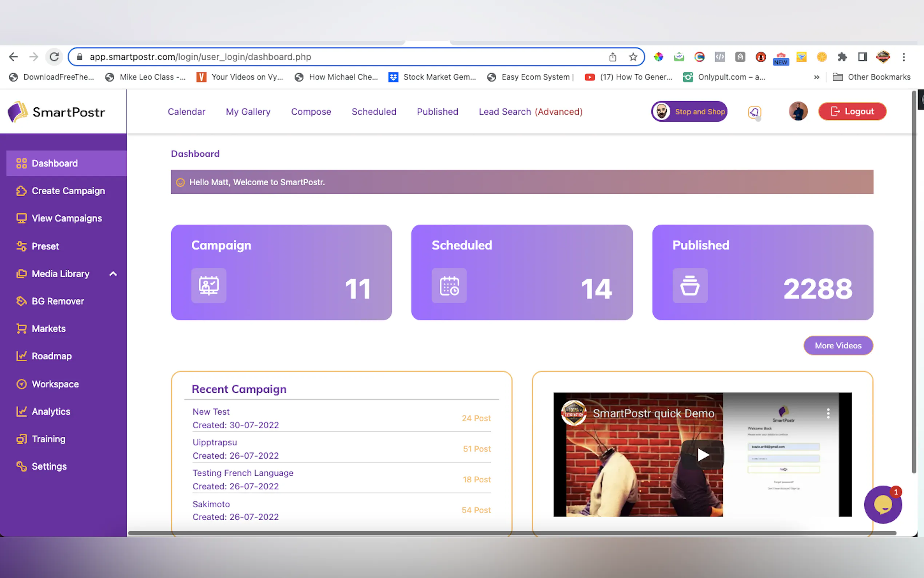Click the Published card stack icon
This screenshot has height=578, width=924.
[x=689, y=286]
